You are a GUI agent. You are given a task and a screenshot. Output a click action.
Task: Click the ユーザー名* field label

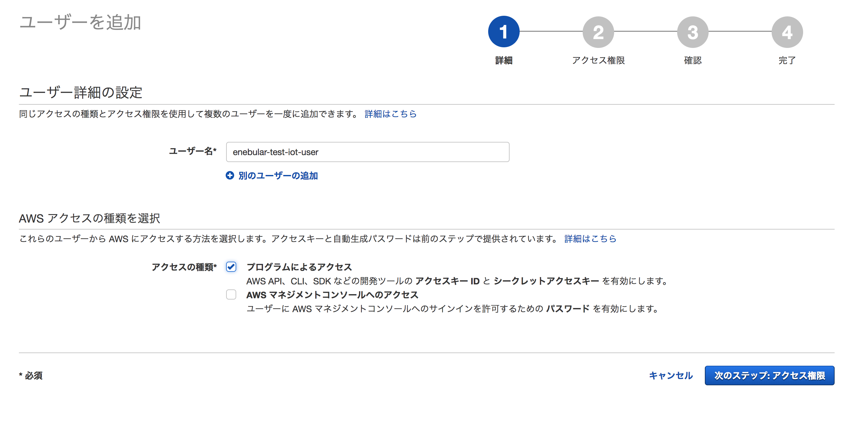[192, 151]
